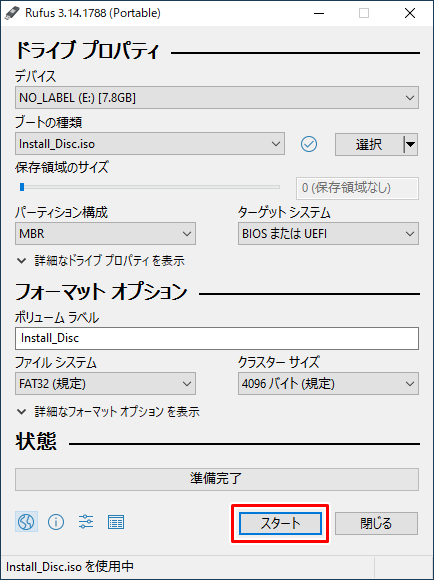Open the BIOS または UEFI target dropdown
434x580 pixels.
328,233
